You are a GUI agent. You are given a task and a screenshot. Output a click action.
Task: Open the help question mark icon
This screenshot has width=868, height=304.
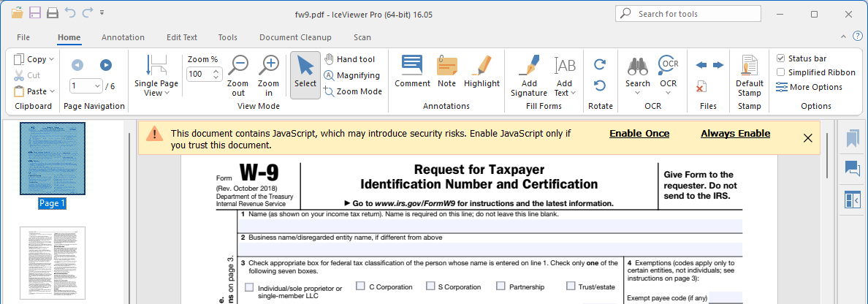858,37
